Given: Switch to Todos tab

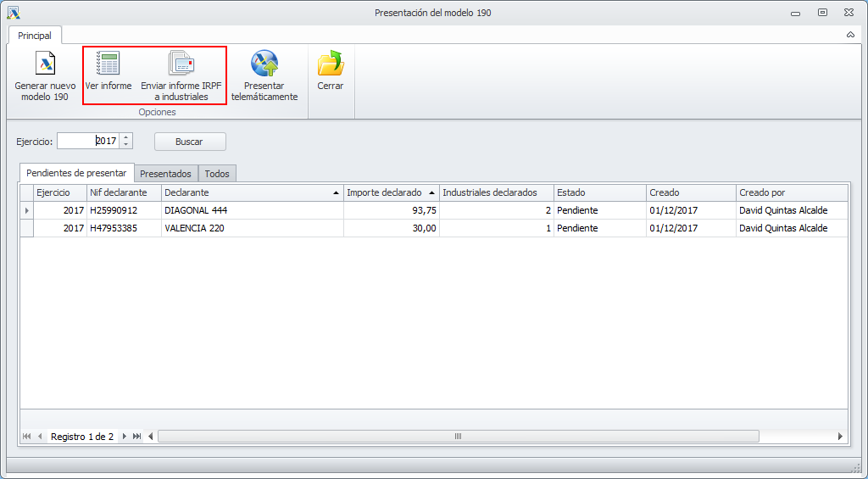Looking at the screenshot, I should [x=217, y=173].
